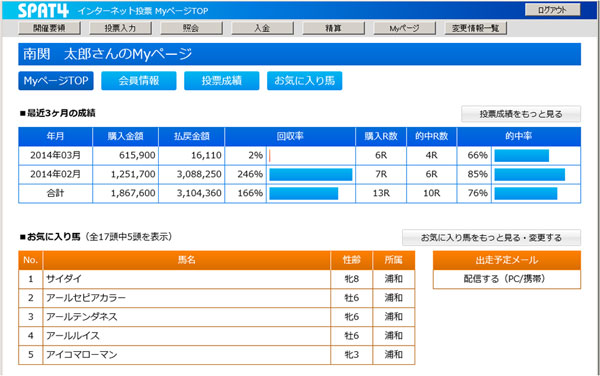The height and width of the screenshot is (376, 600).
Task: Click the 回収率 column header
Action: pos(290,137)
